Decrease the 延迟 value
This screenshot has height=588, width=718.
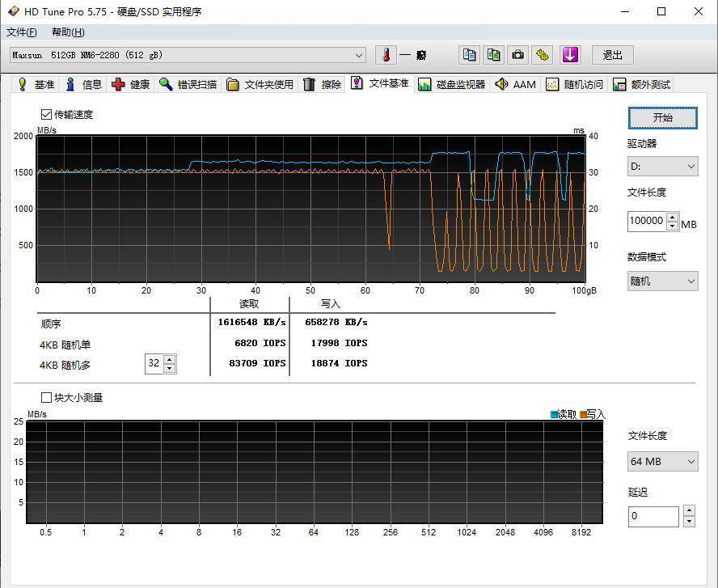689,522
